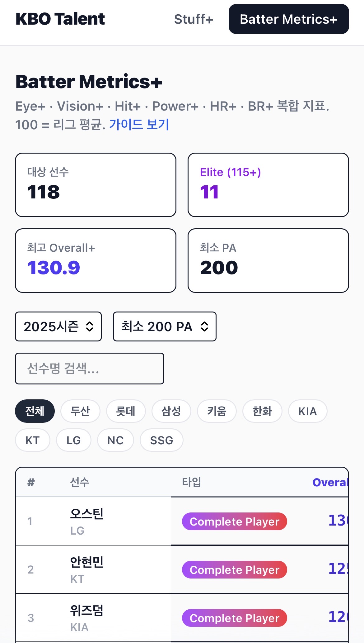Image resolution: width=364 pixels, height=643 pixels.
Task: Filter by 두산 team chip
Action: pyautogui.click(x=80, y=411)
